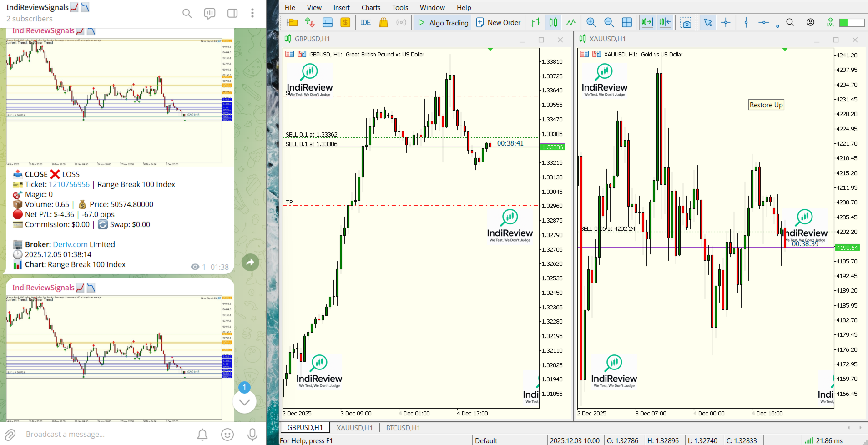Take a chart screenshot
Viewport: 868px width, 445px height.
point(686,22)
